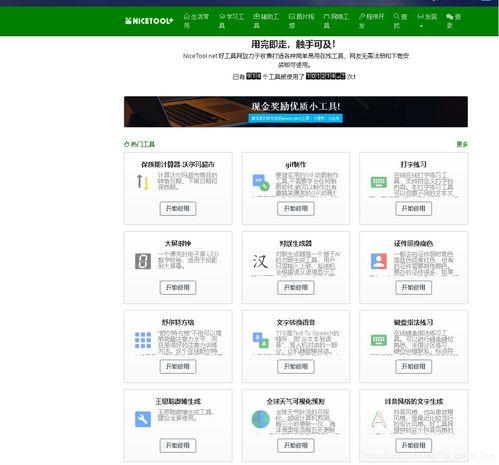Click the 登录 login item with the chat icon
Image resolution: width=499 pixels, height=465 pixels.
click(x=453, y=21)
